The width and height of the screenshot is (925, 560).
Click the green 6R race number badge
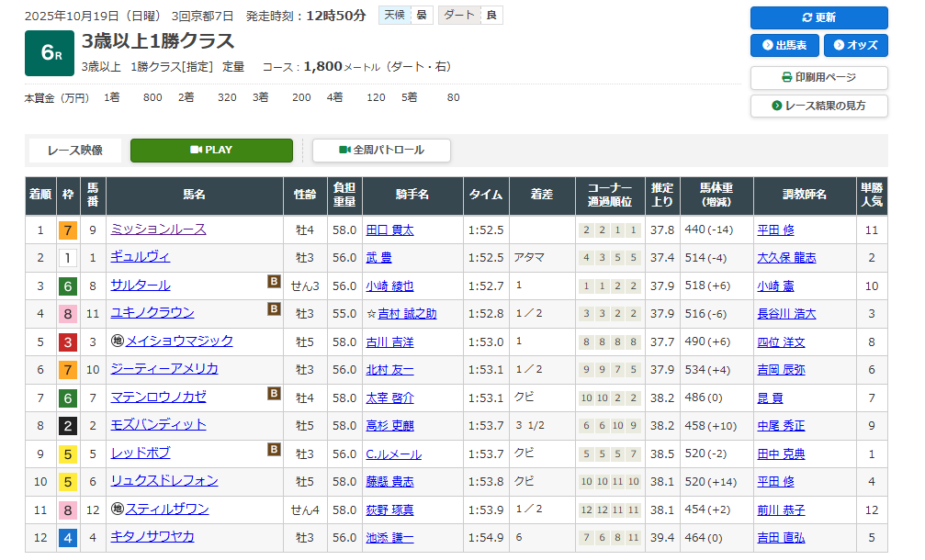[50, 55]
